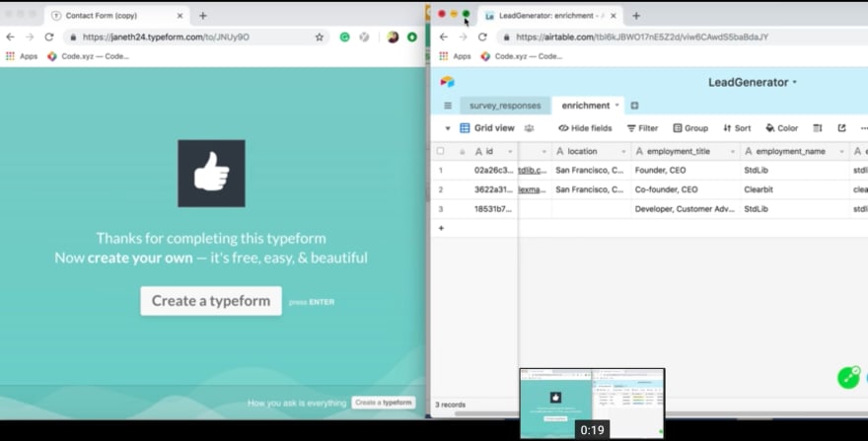The height and width of the screenshot is (441, 868).
Task: Open Apps shortcut in Airtable window bookmarks
Action: click(455, 56)
